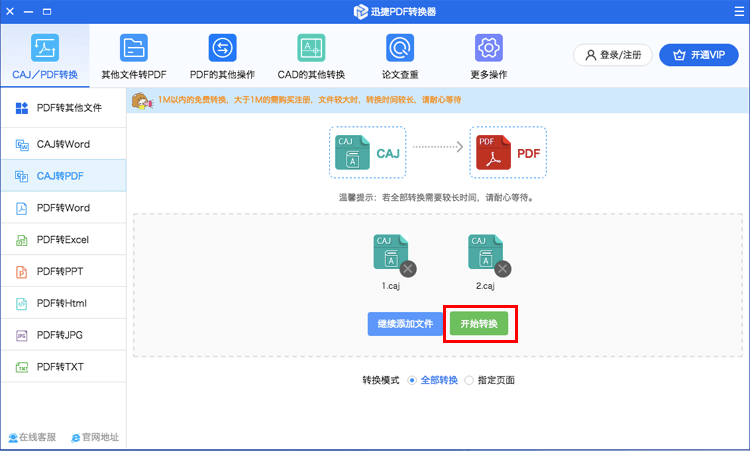
Task: Remove the 2.caj file with its X badge
Action: pyautogui.click(x=503, y=269)
